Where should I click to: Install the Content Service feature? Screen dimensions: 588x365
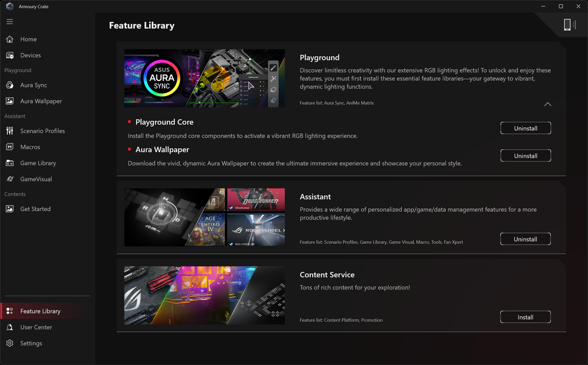click(x=525, y=317)
